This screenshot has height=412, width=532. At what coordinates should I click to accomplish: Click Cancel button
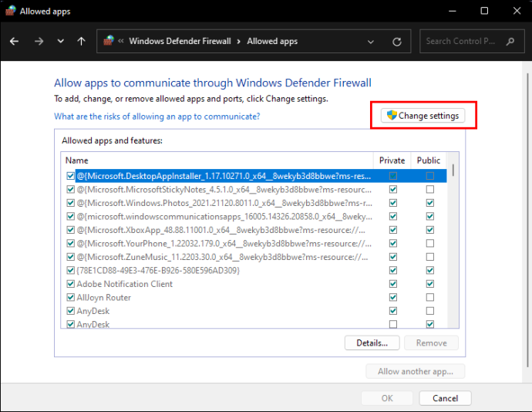pos(445,398)
